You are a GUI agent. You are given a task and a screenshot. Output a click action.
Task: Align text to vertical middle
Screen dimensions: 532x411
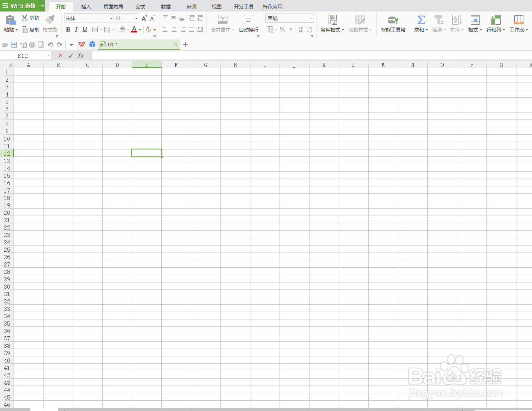point(174,18)
